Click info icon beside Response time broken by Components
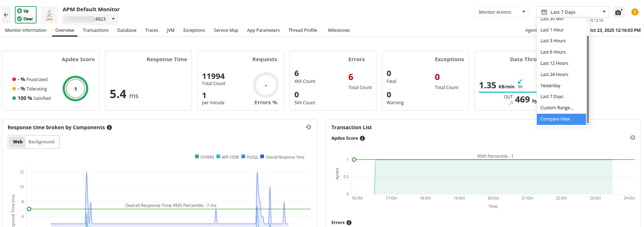This screenshot has width=644, height=227. (109, 127)
